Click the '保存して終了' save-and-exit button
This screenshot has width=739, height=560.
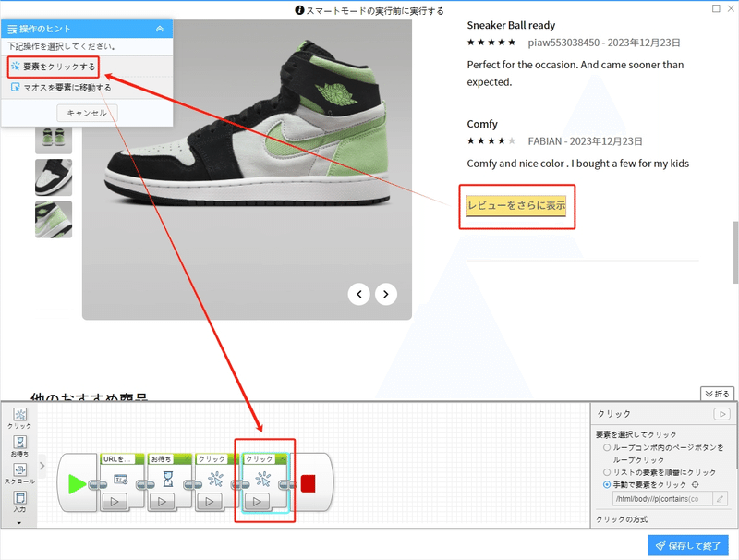coord(688,545)
